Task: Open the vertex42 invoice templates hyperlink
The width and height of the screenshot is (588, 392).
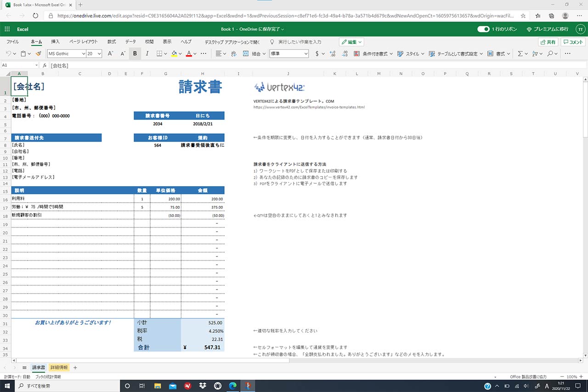Action: [x=309, y=107]
